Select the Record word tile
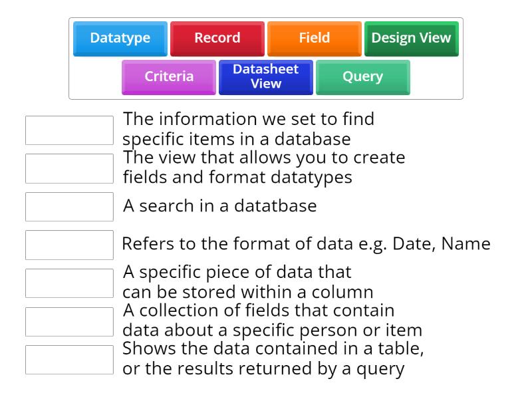This screenshot has height=399, width=532. 217,38
